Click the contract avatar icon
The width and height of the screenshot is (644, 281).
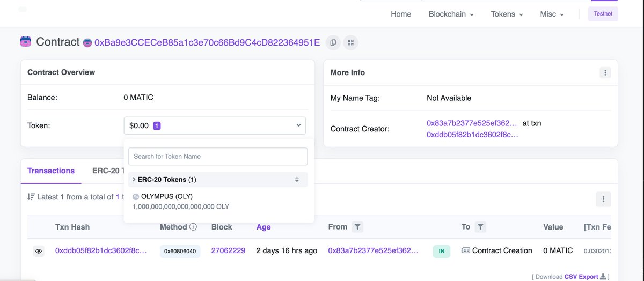pos(25,42)
